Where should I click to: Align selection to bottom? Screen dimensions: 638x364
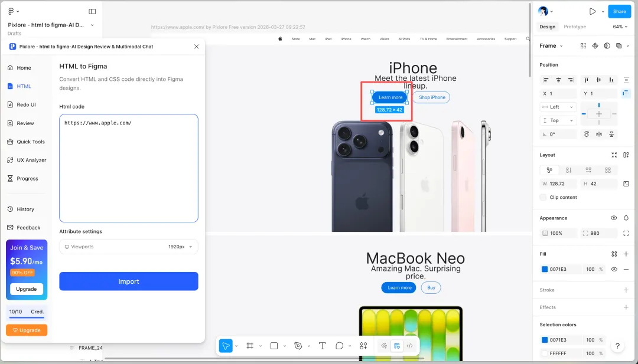pyautogui.click(x=611, y=80)
